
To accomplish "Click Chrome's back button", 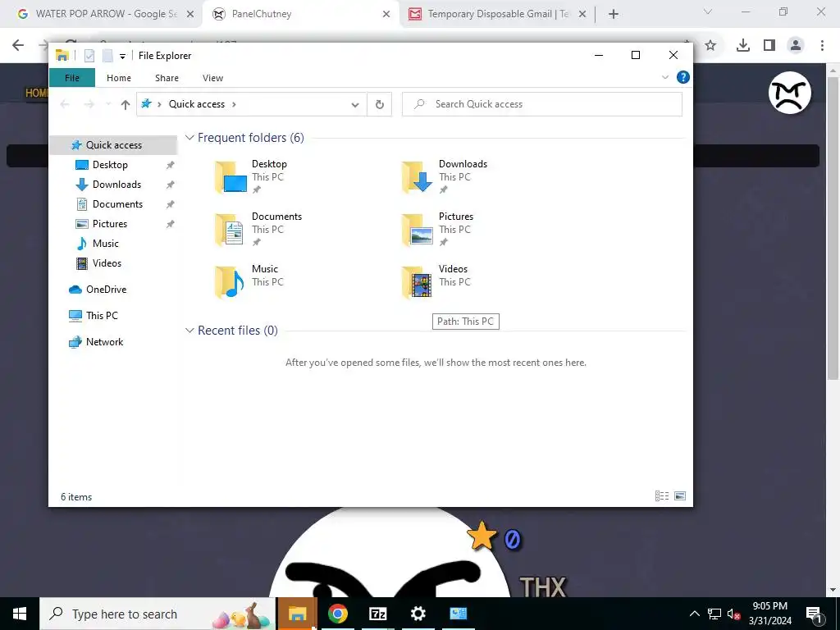I will 18,46.
